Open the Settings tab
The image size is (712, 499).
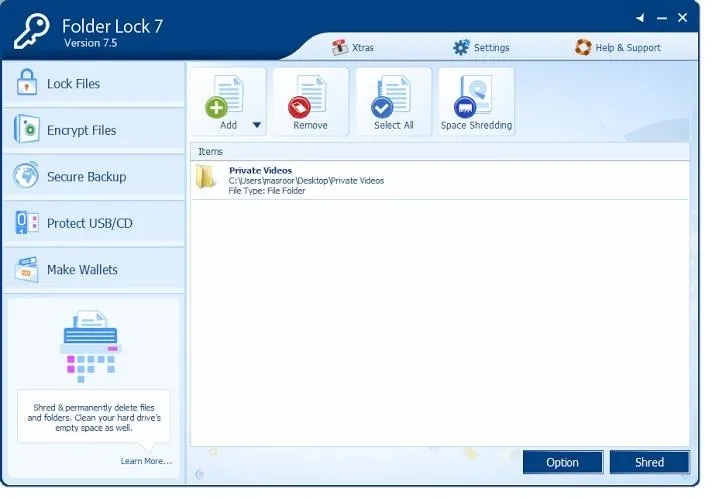(481, 47)
